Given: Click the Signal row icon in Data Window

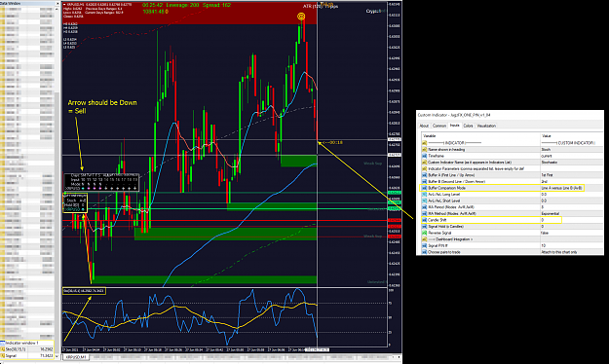Looking at the screenshot, I should coord(3,355).
